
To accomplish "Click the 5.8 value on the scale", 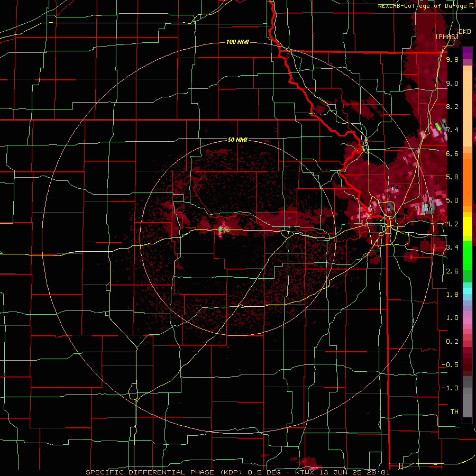I will tap(452, 177).
